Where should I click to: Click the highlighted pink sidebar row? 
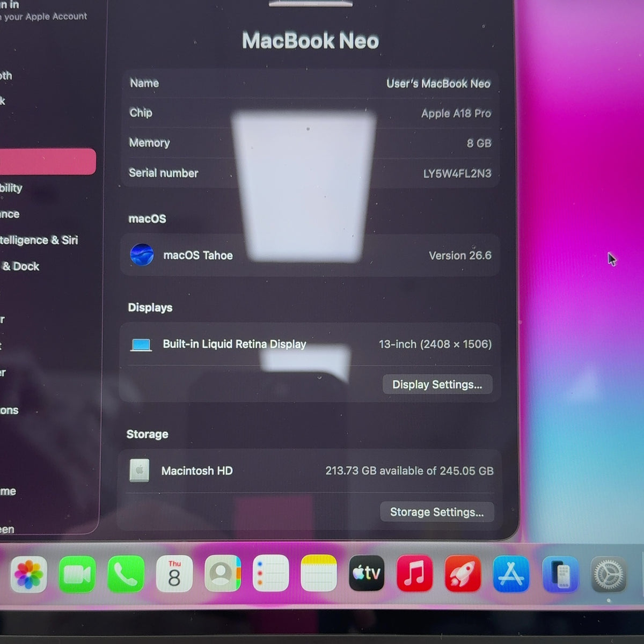click(48, 162)
